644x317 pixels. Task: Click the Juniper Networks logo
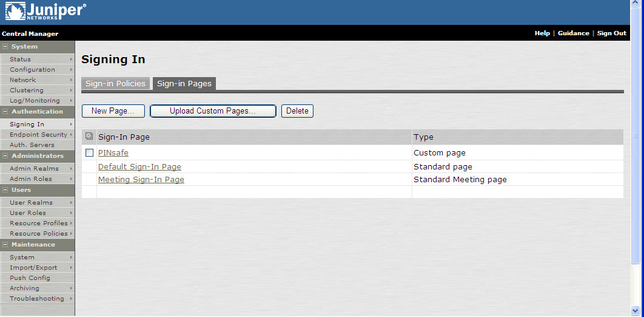point(45,12)
